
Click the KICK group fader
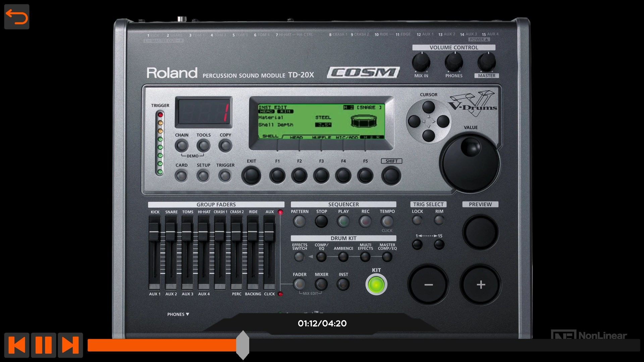tap(155, 232)
